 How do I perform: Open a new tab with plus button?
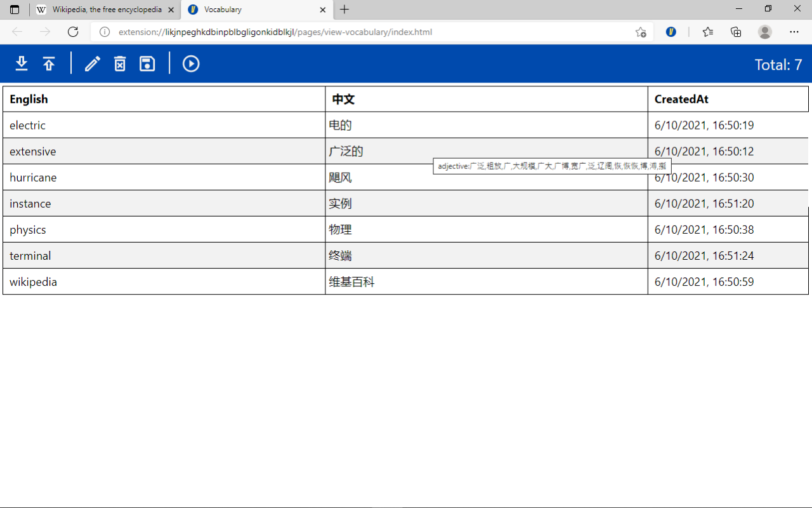click(344, 10)
